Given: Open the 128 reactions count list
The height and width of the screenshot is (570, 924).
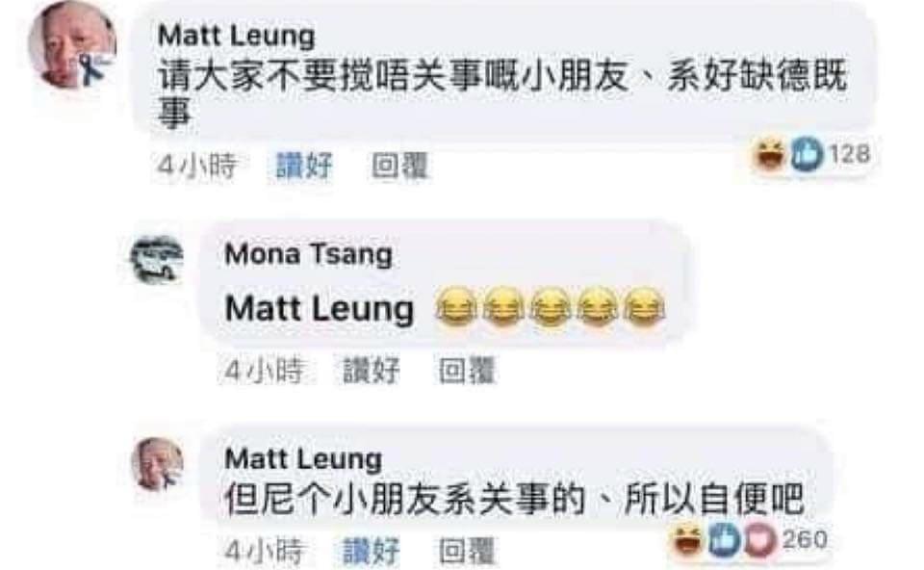Looking at the screenshot, I should click(850, 154).
